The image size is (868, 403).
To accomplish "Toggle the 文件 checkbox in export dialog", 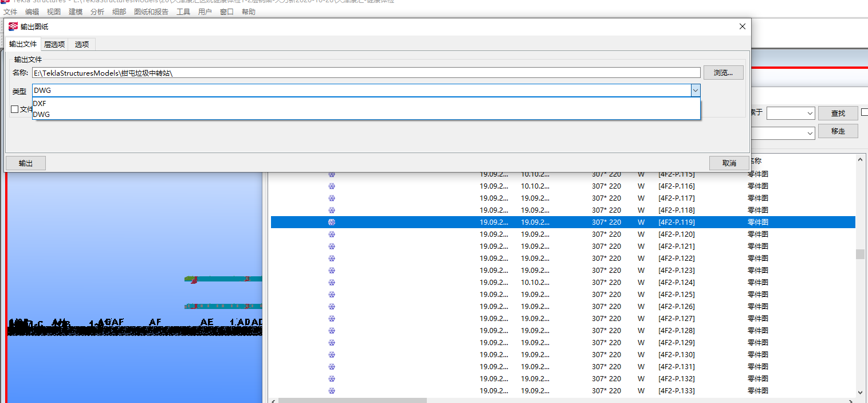I will point(15,109).
